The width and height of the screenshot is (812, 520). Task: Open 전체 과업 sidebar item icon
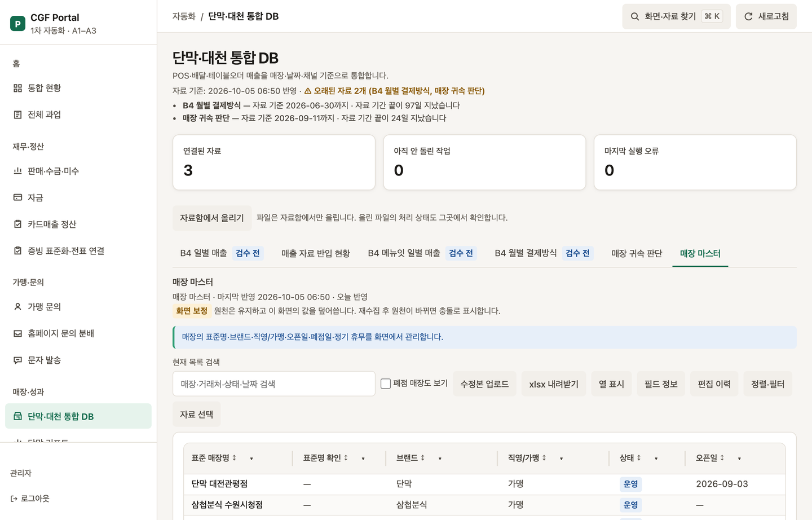click(x=17, y=114)
